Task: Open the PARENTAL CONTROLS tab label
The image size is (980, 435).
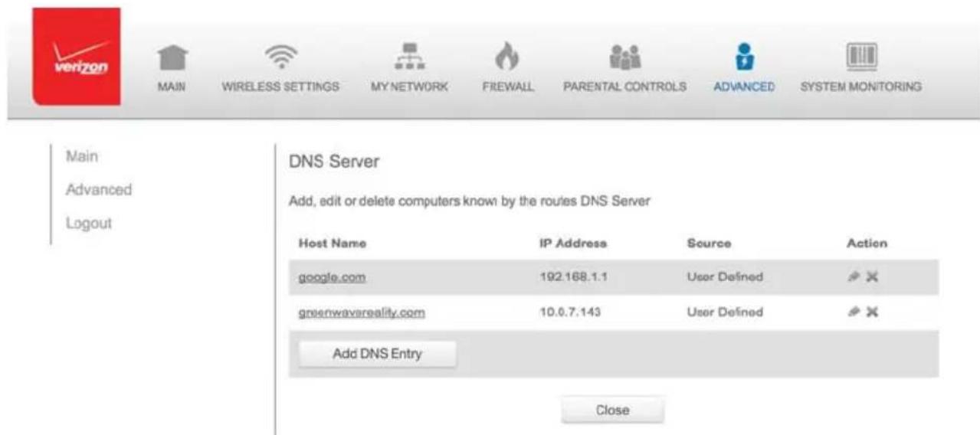Action: (624, 87)
